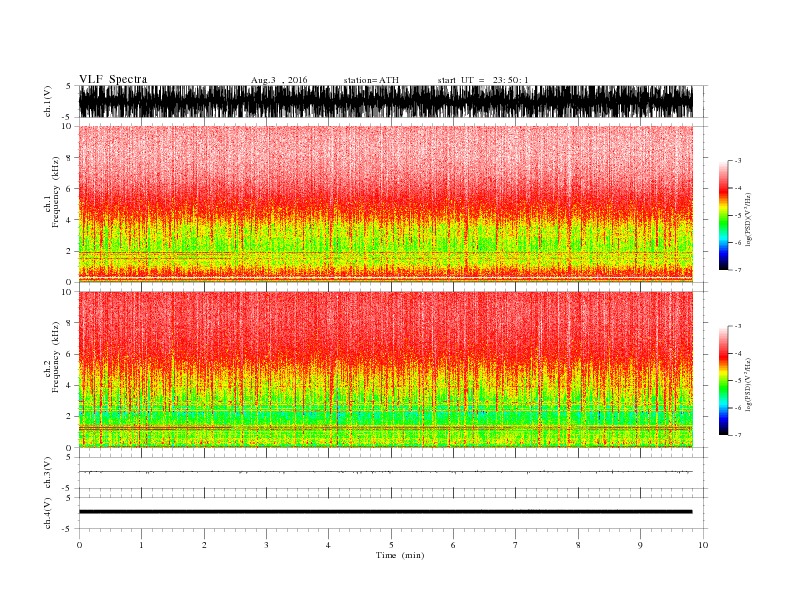This screenshot has height=612, width=792.
Task: Click the "Time (min)" axis title
Action: (400, 555)
